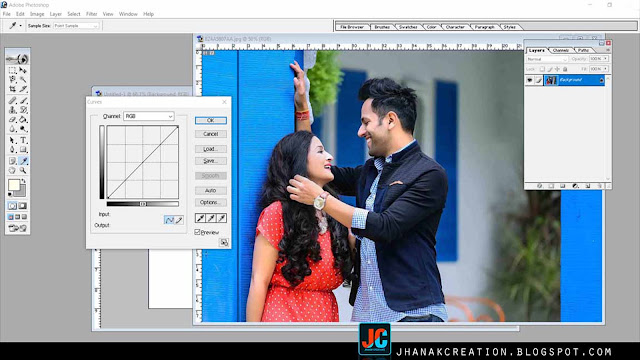Select the Type tool

[x=23, y=140]
